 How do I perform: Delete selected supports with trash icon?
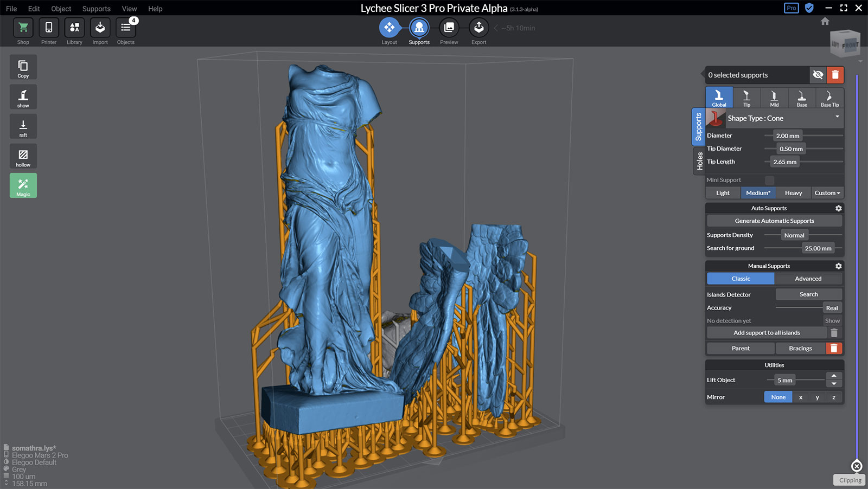tap(835, 75)
